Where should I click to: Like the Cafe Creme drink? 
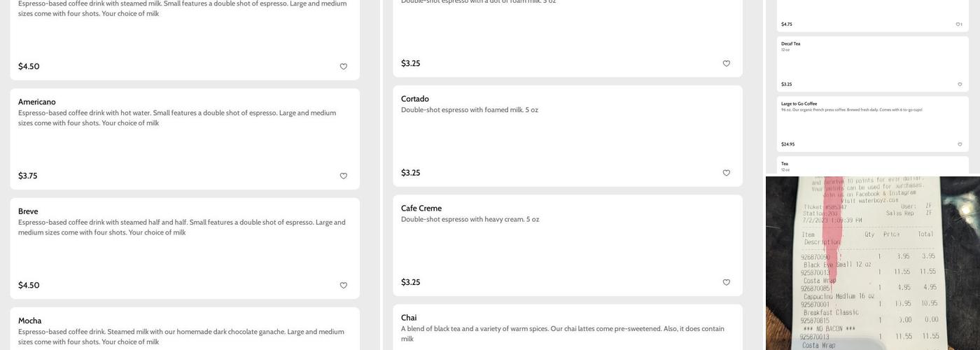click(x=726, y=282)
